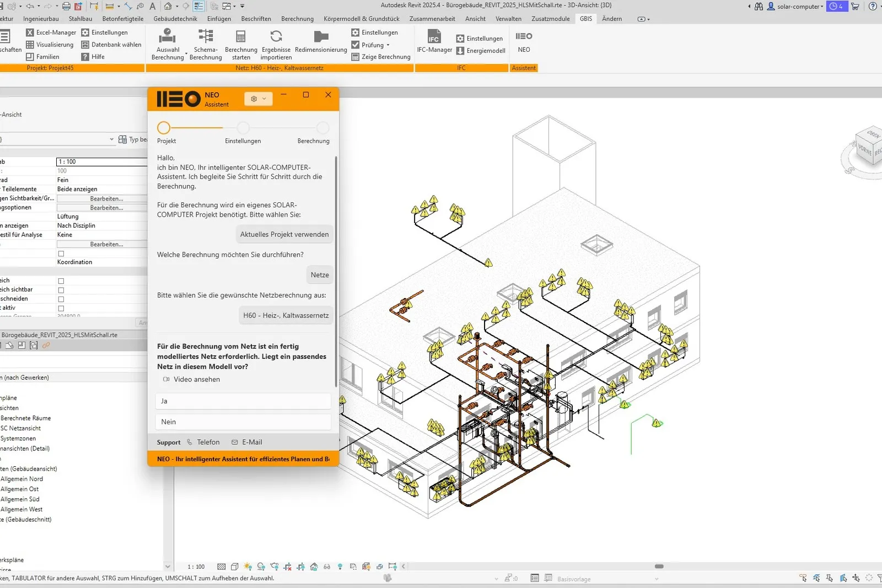
Task: Click the E-Mail support link
Action: [247, 442]
